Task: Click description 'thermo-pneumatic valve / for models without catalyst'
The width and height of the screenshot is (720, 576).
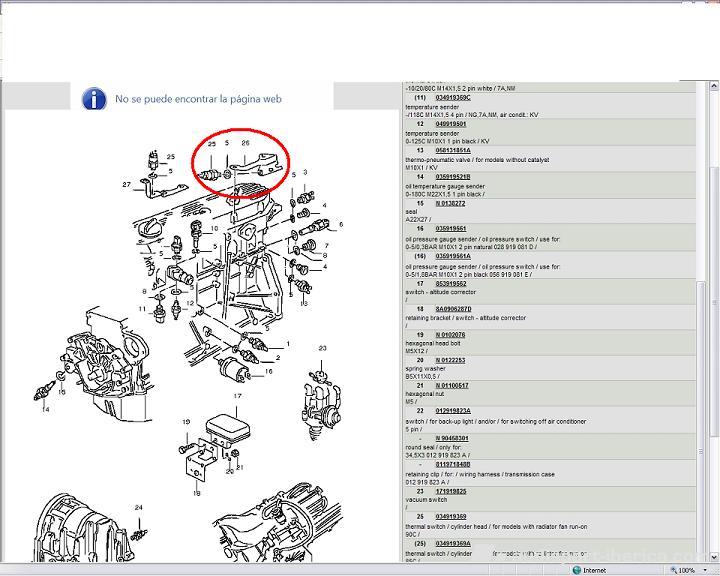Action: click(477, 160)
